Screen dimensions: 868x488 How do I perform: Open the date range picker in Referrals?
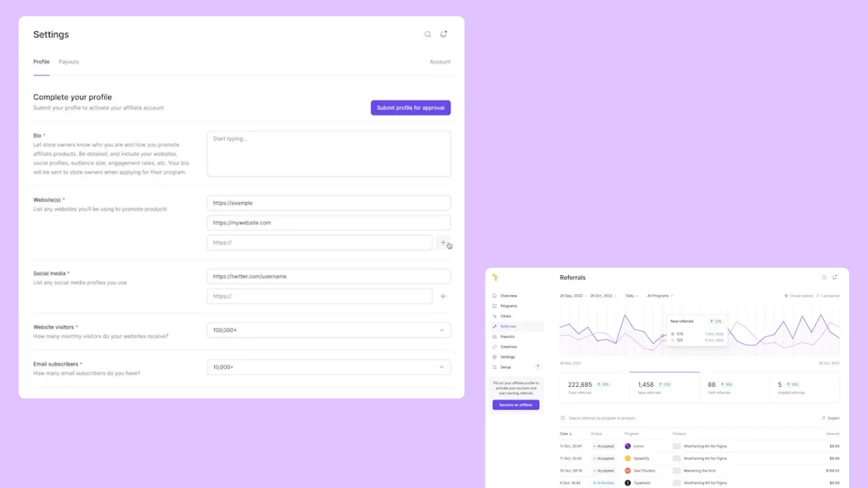tap(588, 296)
